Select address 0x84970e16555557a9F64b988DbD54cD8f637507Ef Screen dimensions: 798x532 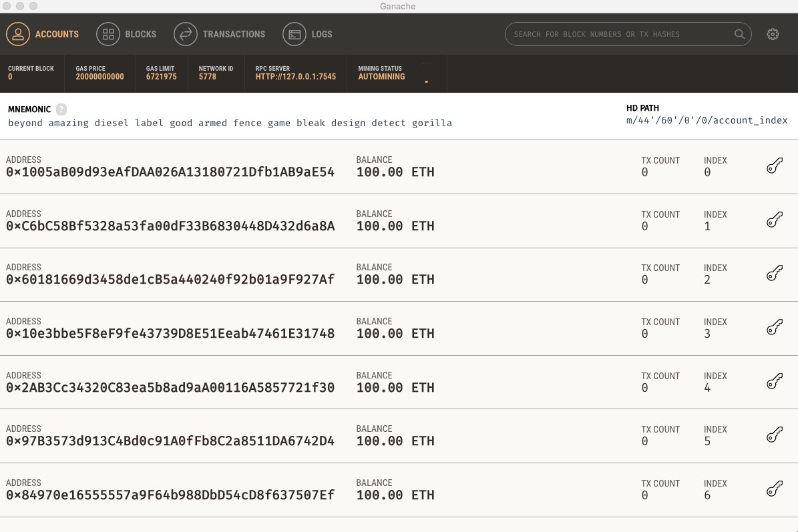pyautogui.click(x=170, y=495)
